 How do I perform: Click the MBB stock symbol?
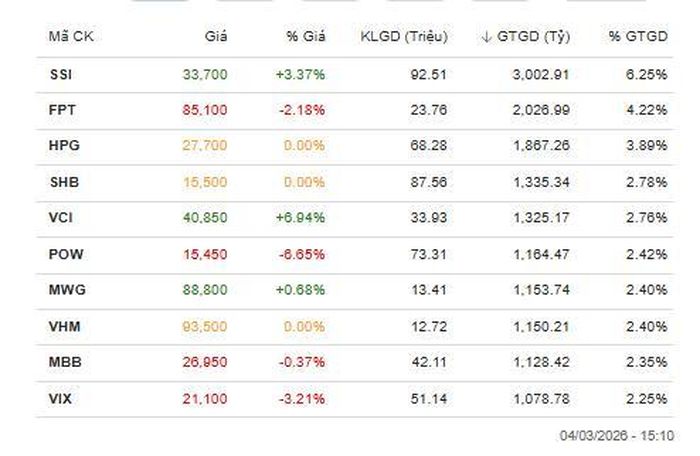[x=63, y=362]
